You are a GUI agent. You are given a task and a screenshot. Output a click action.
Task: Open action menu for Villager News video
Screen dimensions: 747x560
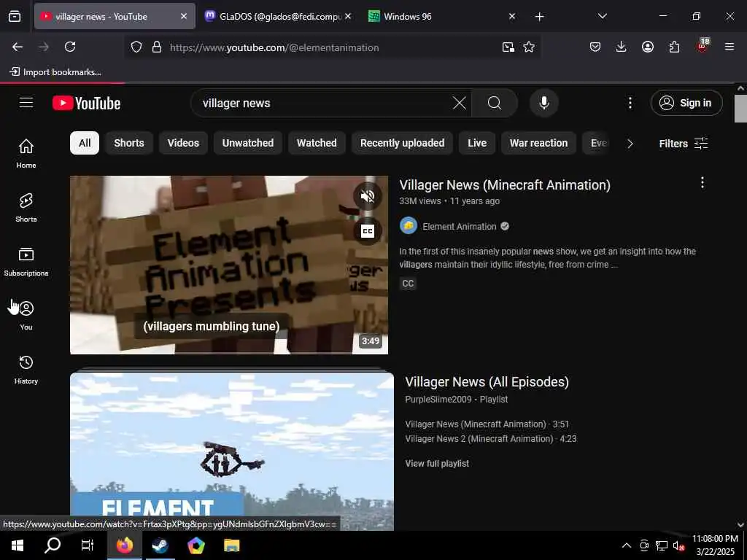[703, 183]
